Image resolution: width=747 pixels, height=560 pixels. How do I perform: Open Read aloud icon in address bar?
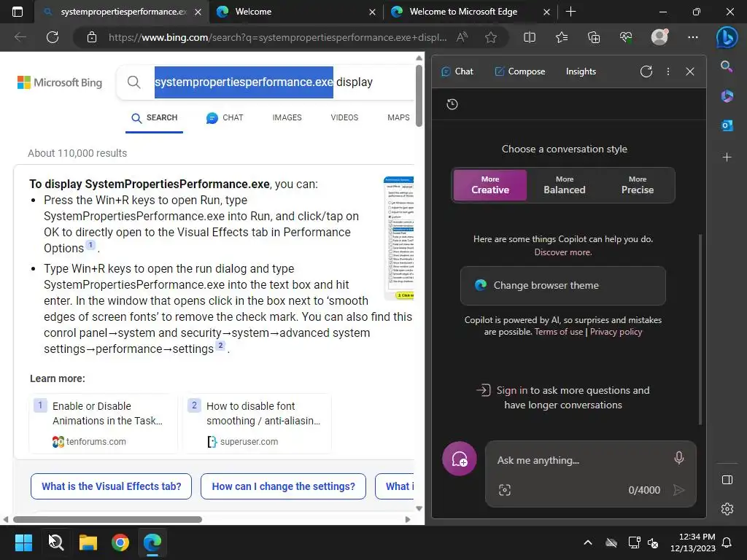pyautogui.click(x=462, y=37)
